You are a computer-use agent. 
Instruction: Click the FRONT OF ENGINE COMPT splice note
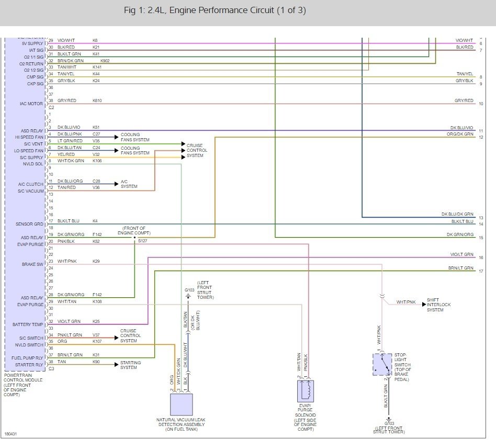[134, 231]
